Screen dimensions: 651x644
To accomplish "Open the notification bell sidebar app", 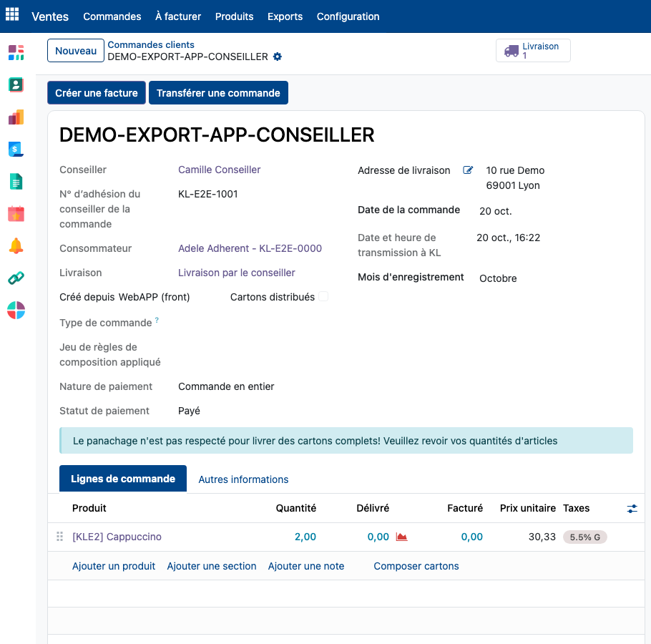I will (x=16, y=246).
